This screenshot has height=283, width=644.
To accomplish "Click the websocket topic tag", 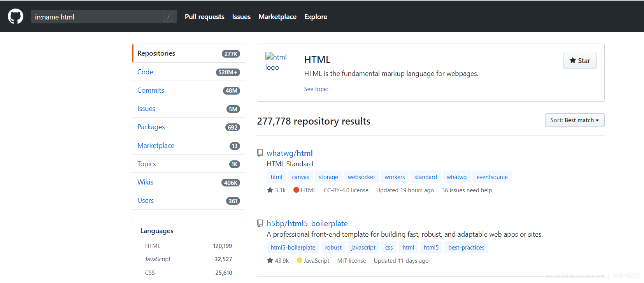I will (361, 177).
